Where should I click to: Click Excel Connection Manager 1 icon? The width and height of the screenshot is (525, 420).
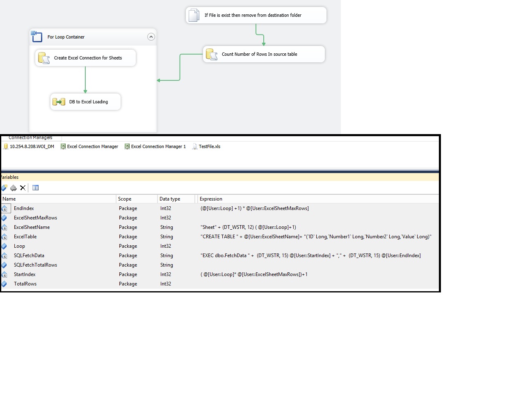[x=127, y=146]
